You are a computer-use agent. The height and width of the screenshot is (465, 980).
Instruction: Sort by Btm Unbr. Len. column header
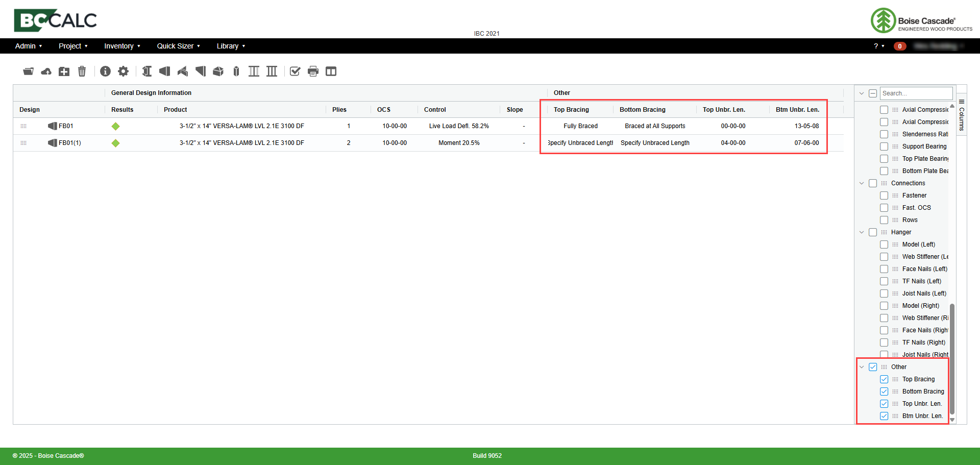tap(797, 110)
